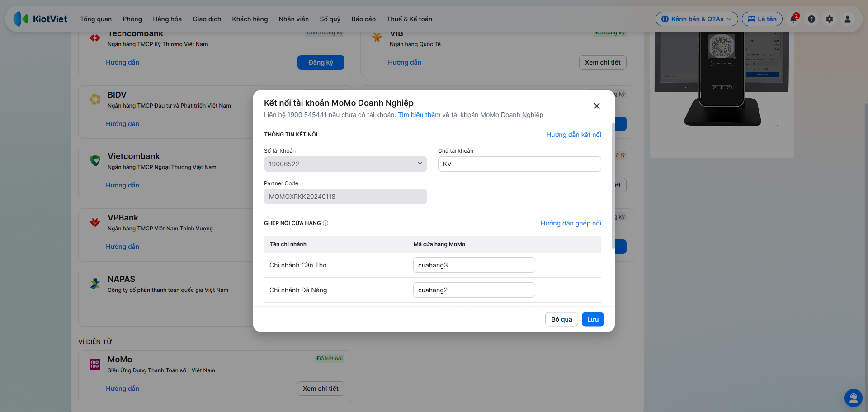Open the Hàng hóa menu
The image size is (868, 412).
click(167, 19)
